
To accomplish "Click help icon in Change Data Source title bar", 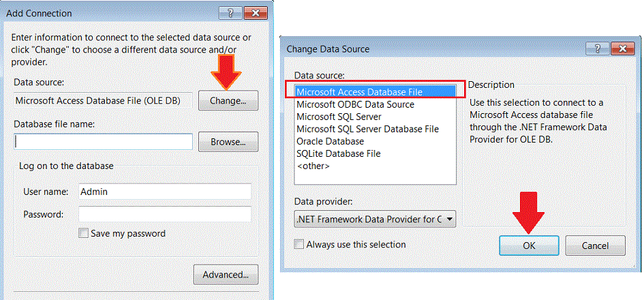I will pyautogui.click(x=598, y=48).
